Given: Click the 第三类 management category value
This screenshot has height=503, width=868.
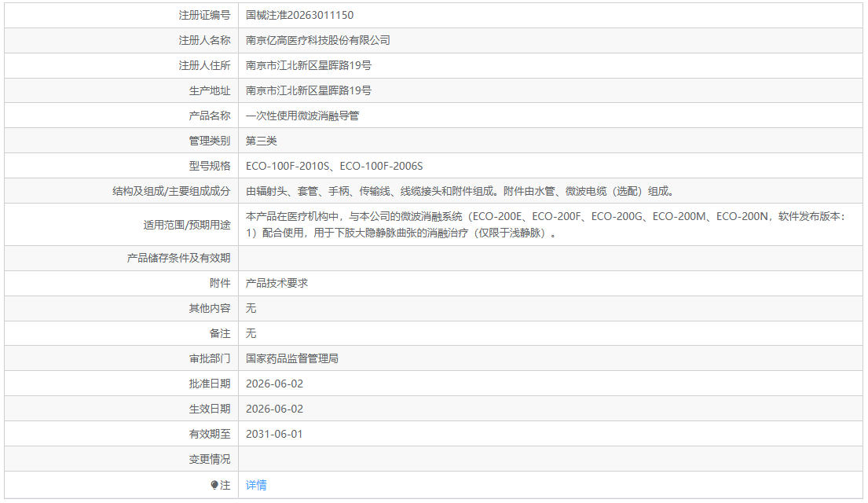Looking at the screenshot, I should [262, 141].
